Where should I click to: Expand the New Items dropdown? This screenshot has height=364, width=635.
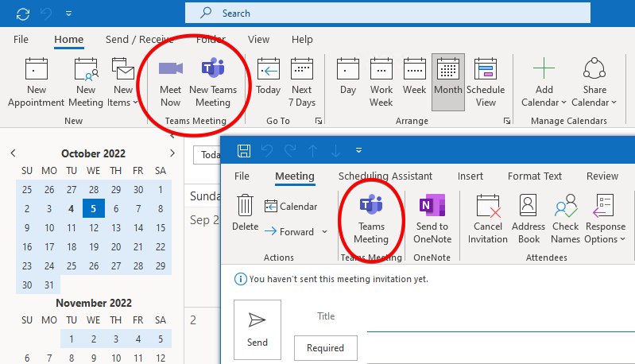(x=122, y=102)
